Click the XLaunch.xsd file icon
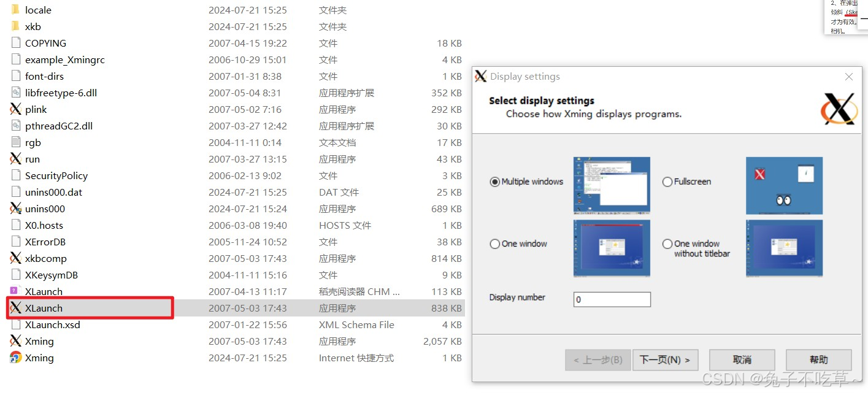The width and height of the screenshot is (868, 395). (15, 324)
